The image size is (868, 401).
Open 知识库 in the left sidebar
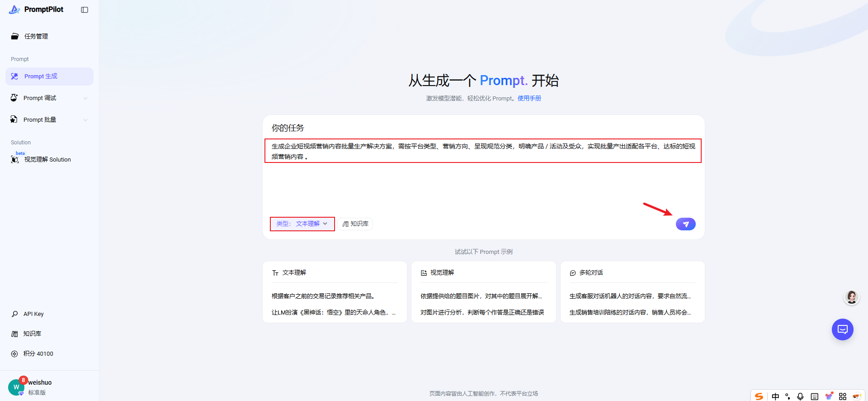point(49,334)
